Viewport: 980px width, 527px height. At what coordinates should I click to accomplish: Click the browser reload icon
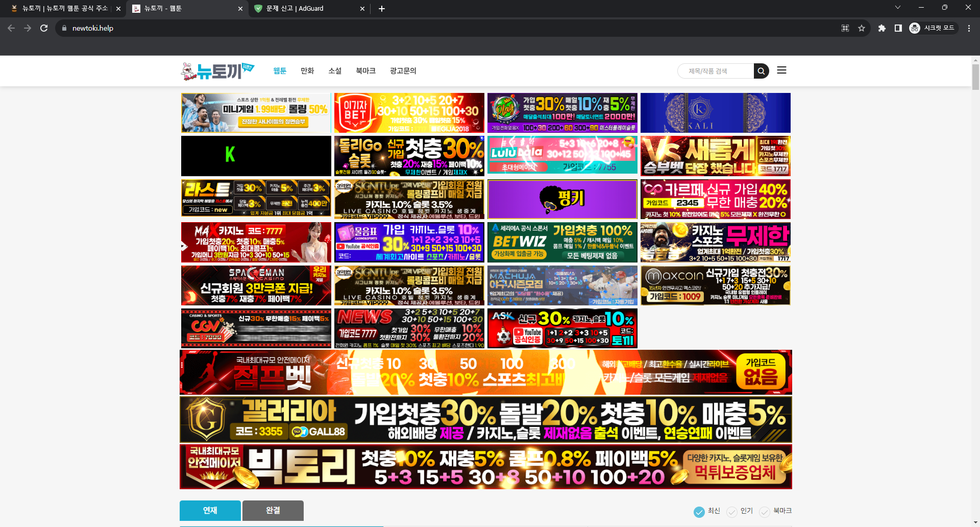[x=44, y=28]
